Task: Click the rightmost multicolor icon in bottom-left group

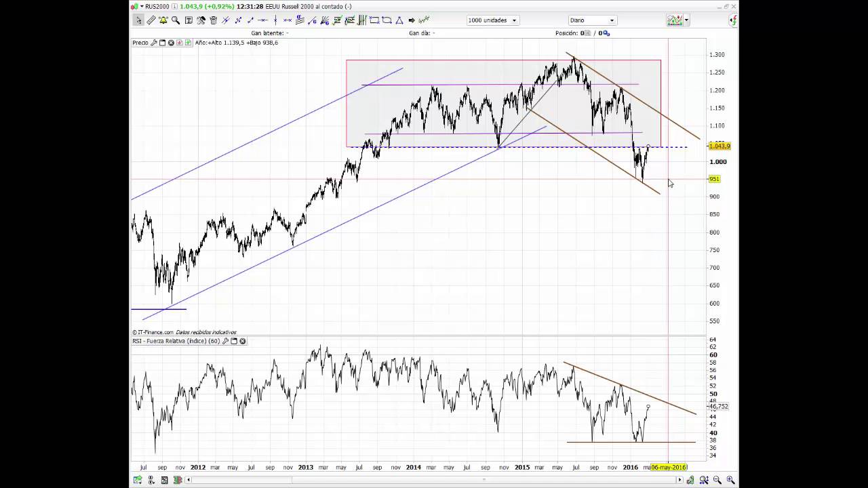Action: pyautogui.click(x=178, y=480)
